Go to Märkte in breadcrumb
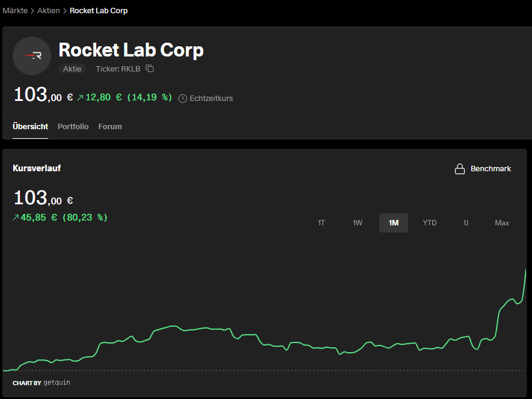The image size is (532, 399). pyautogui.click(x=15, y=11)
